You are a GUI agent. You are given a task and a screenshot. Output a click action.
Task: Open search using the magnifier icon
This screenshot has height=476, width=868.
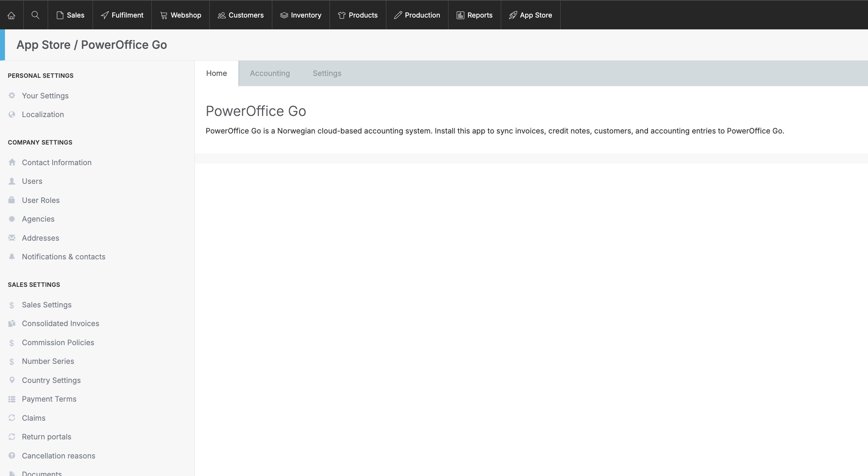[x=35, y=15]
